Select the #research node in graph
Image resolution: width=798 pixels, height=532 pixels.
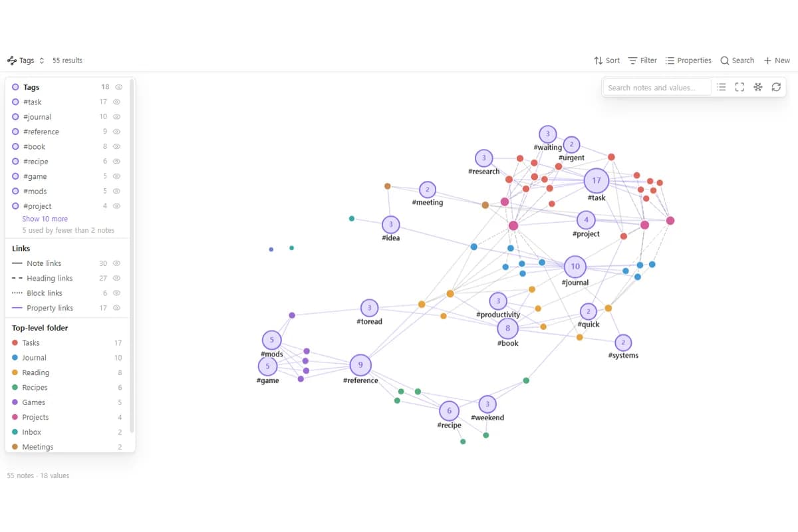click(484, 158)
